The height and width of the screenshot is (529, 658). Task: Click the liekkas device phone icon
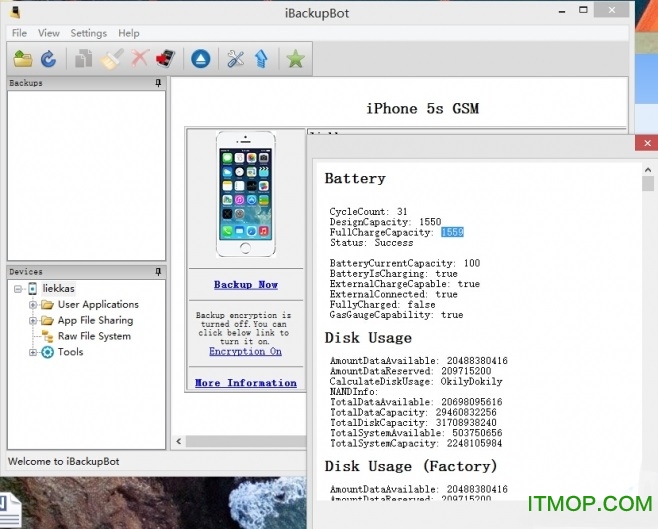coord(32,289)
